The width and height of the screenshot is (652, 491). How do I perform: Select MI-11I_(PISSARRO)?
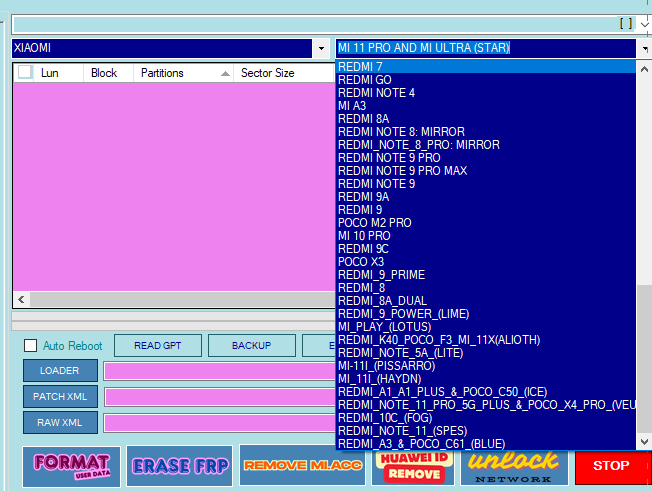[x=486, y=366]
